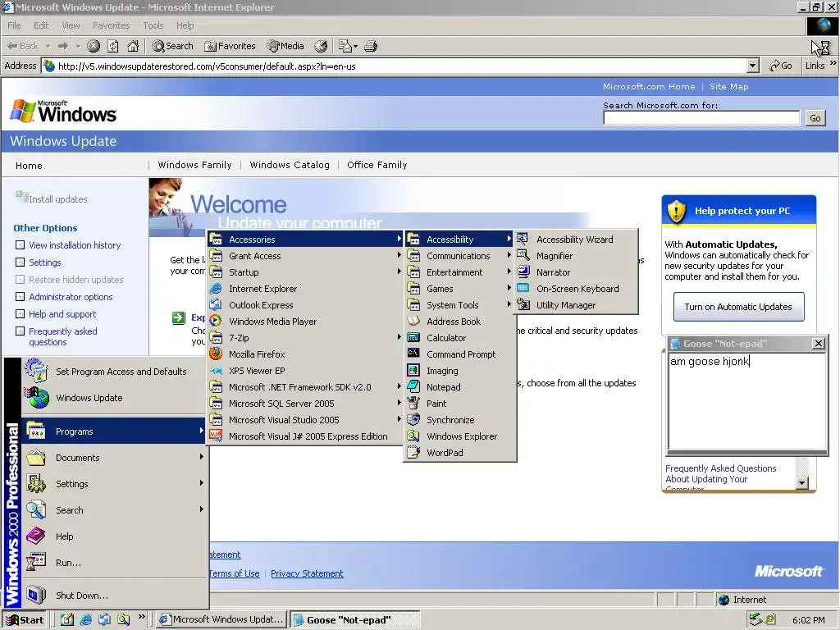The height and width of the screenshot is (630, 840).
Task: Expand the Back button history dropdown
Action: (x=48, y=46)
